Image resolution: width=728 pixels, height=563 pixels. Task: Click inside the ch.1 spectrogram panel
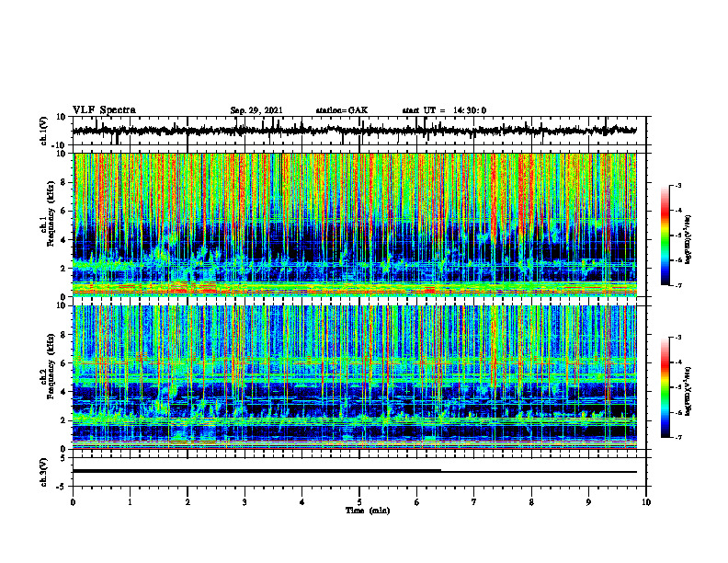click(x=359, y=224)
